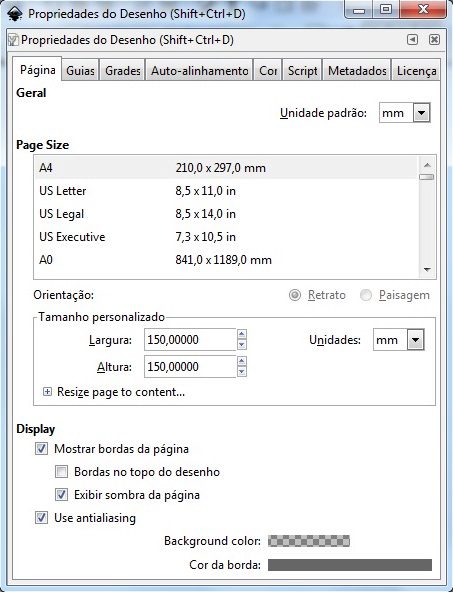Select the Retrato orientation radio button

295,295
